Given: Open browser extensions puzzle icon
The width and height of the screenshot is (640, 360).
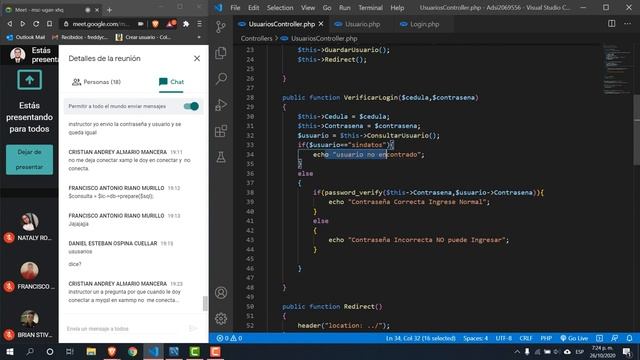Looking at the screenshot, I should click(186, 24).
